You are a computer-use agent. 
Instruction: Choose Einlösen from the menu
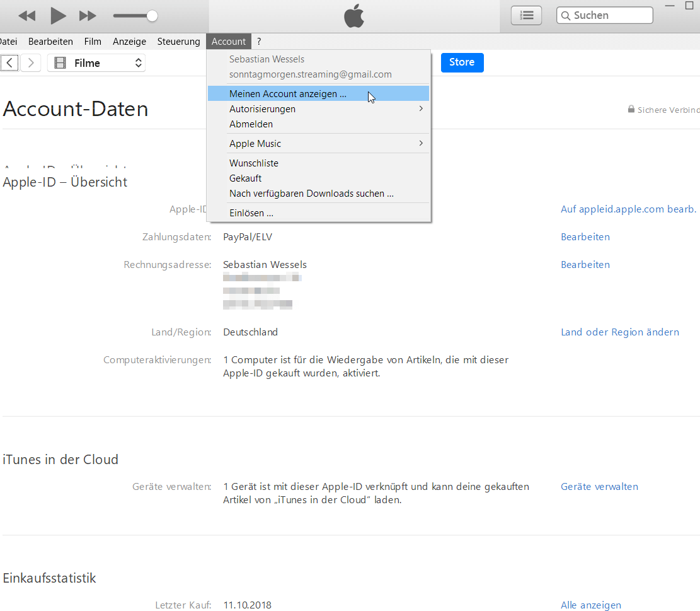318,213
